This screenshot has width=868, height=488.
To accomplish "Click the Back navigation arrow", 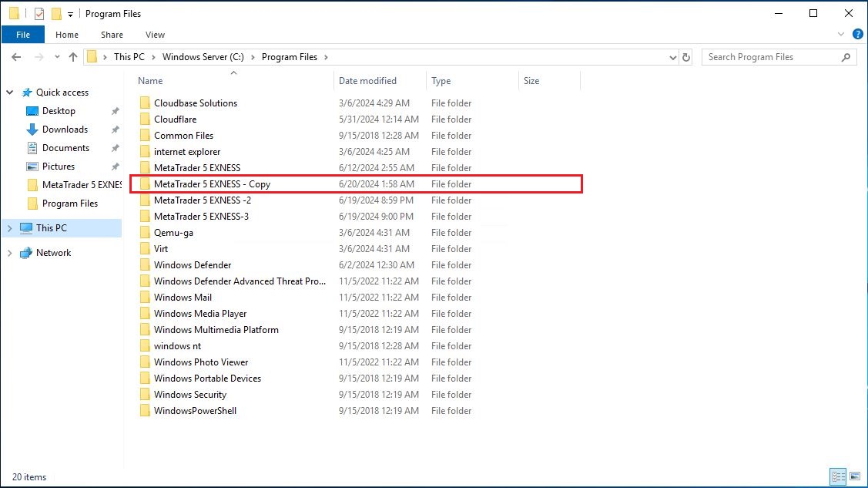I will (15, 57).
